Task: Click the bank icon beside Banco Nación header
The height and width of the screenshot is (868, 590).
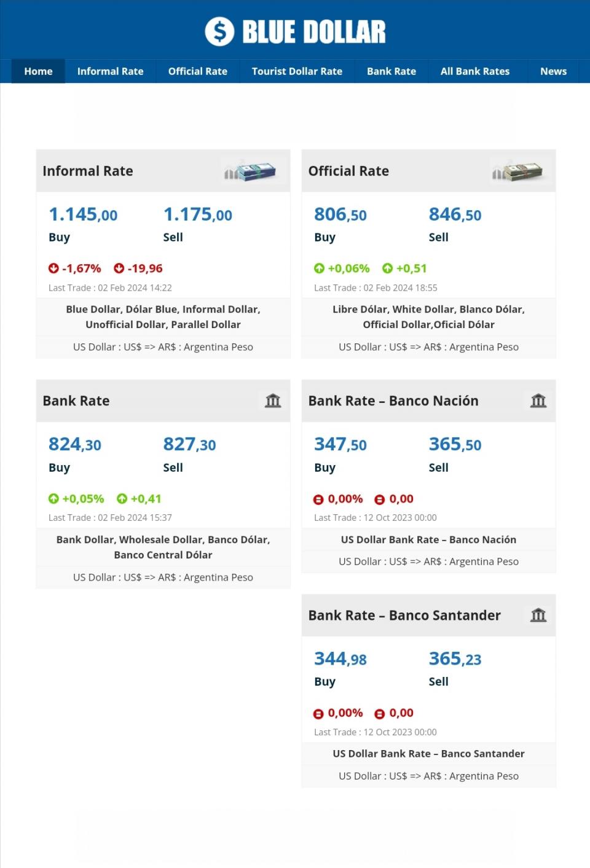Action: [x=538, y=401]
